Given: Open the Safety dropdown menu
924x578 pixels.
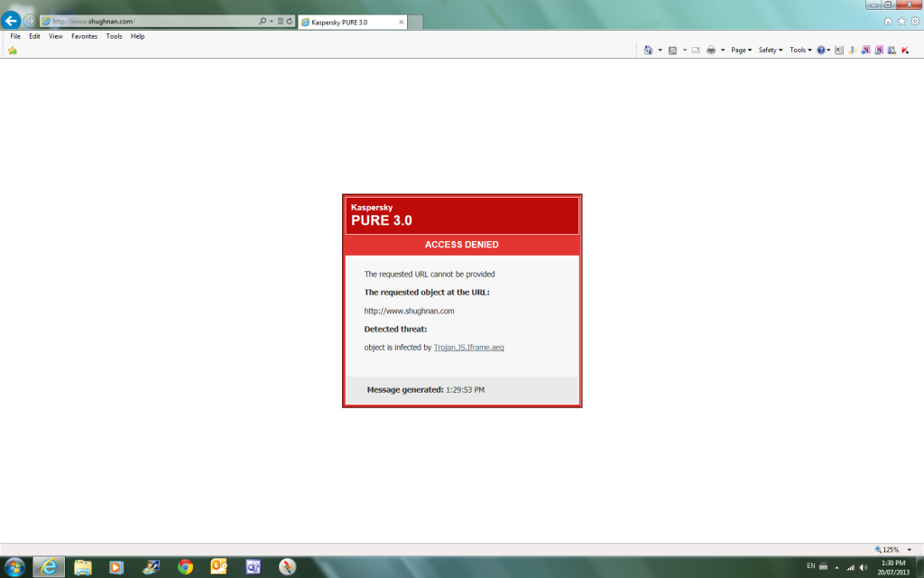Looking at the screenshot, I should pyautogui.click(x=771, y=51).
